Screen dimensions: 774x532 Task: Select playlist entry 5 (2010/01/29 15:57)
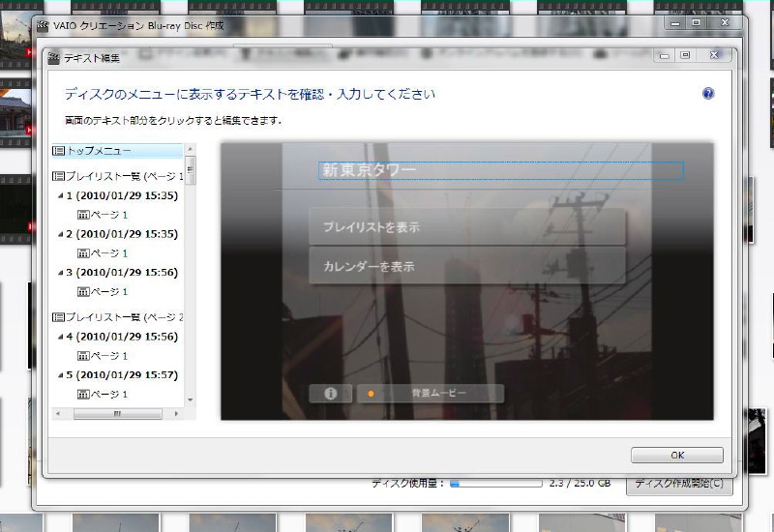(x=122, y=375)
